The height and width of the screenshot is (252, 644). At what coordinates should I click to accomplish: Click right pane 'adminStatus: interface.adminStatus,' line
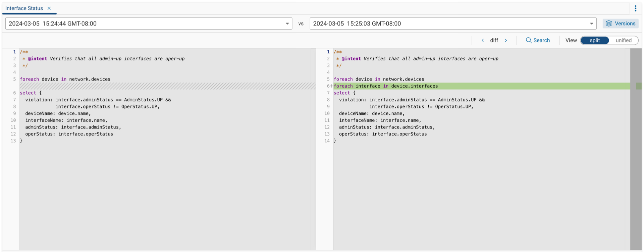pos(387,127)
